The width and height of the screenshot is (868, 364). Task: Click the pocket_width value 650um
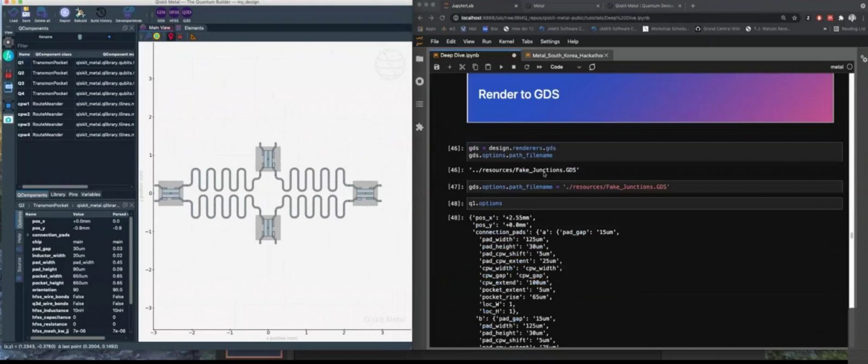tap(80, 276)
